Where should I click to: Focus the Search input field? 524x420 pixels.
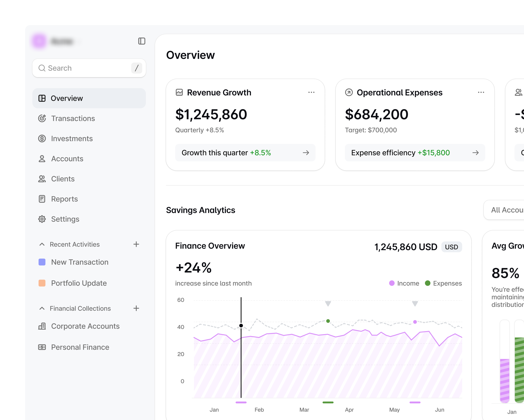click(89, 68)
